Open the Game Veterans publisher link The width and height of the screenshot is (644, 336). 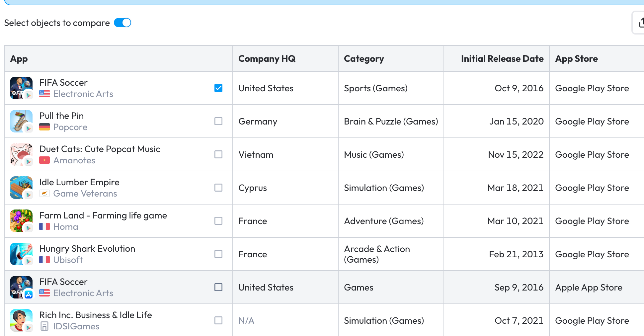85,194
